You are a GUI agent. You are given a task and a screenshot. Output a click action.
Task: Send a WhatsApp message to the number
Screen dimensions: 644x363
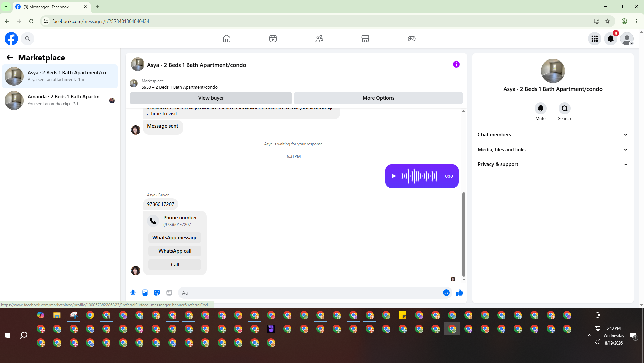175,238
